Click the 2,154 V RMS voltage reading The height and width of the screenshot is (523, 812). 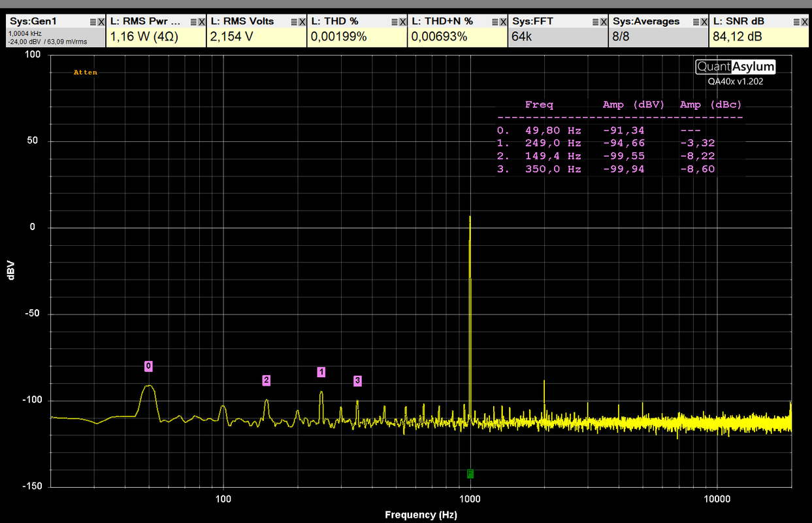click(x=231, y=37)
